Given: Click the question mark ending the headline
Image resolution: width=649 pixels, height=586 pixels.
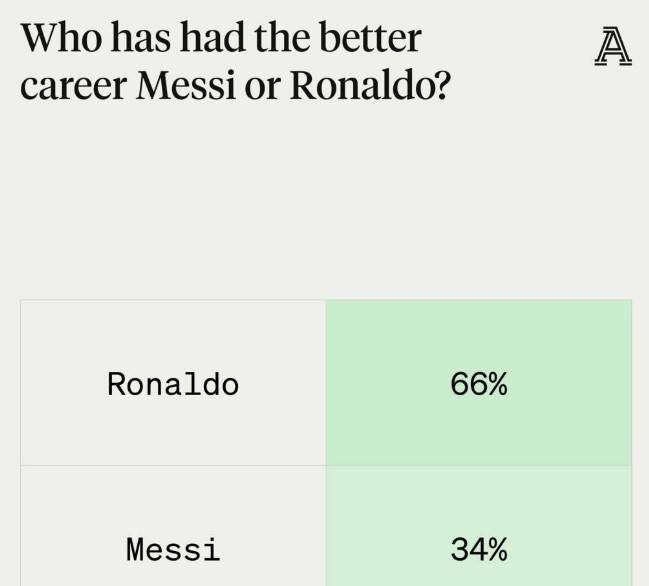Looking at the screenshot, I should click(441, 87).
